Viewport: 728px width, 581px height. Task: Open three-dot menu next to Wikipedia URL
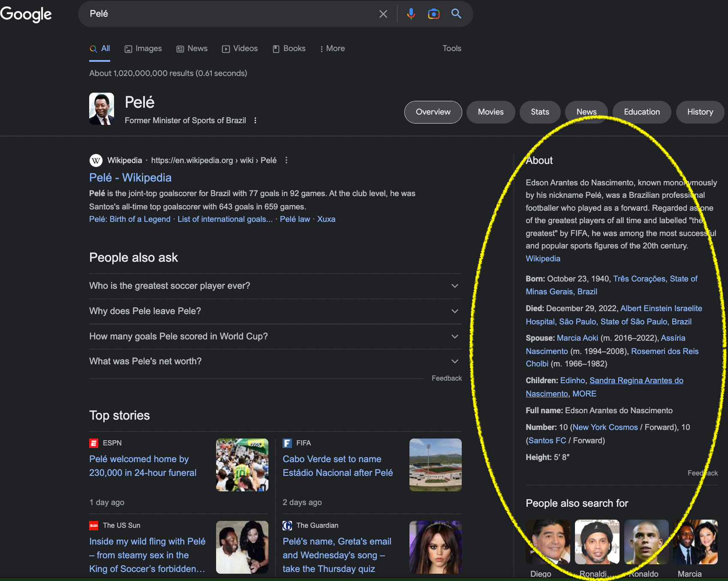click(x=286, y=160)
